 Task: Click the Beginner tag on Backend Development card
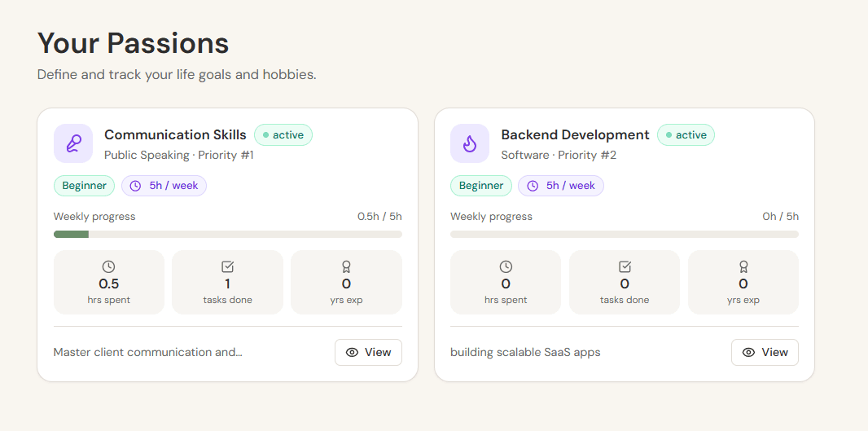coord(481,186)
